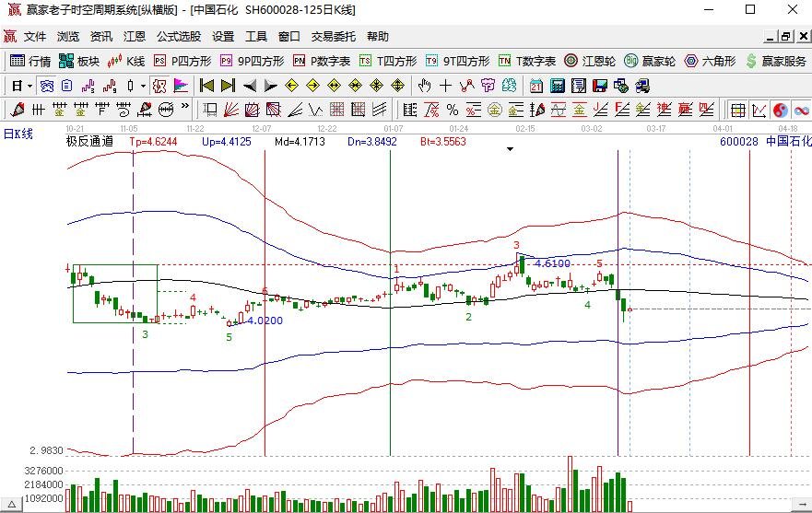The height and width of the screenshot is (513, 812).
Task: Click the scroll-up triangle at bottom left
Action: 11,504
